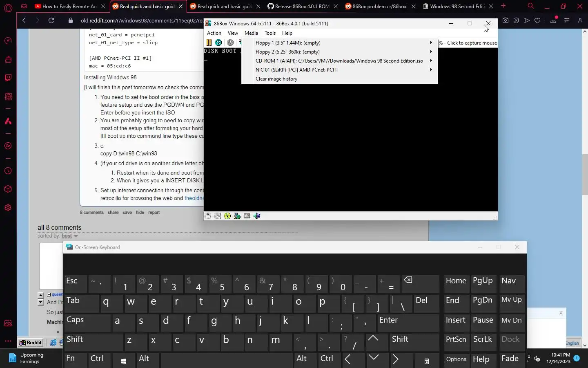Click the 86Box ACPI shutdown power icon

(x=230, y=43)
